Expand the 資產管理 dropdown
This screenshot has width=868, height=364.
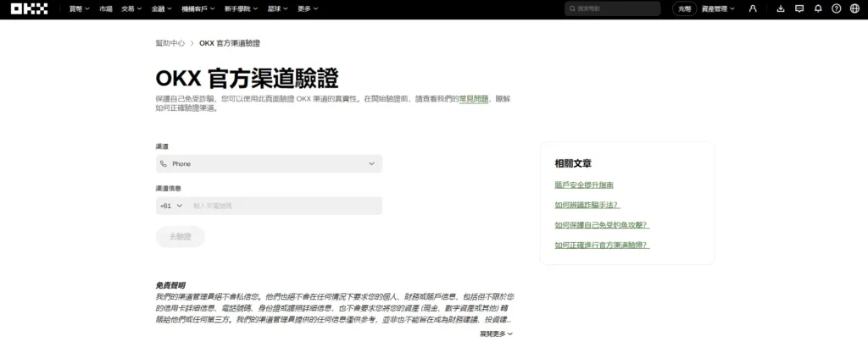pos(718,8)
